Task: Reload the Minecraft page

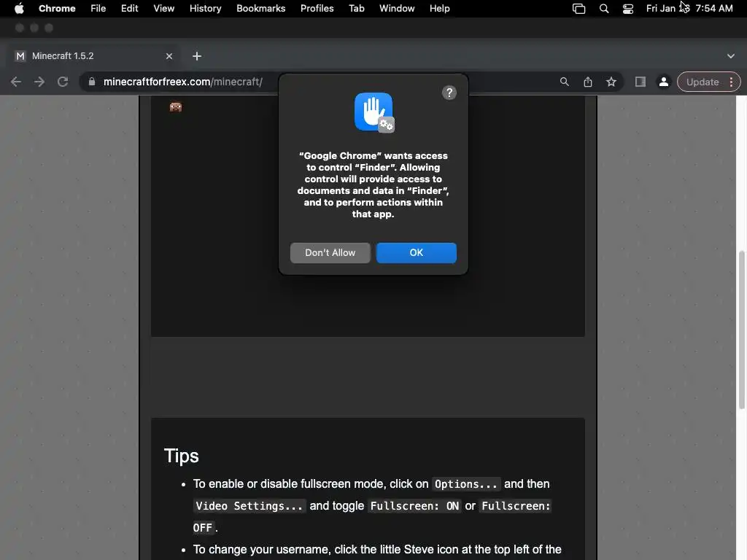Action: click(63, 82)
